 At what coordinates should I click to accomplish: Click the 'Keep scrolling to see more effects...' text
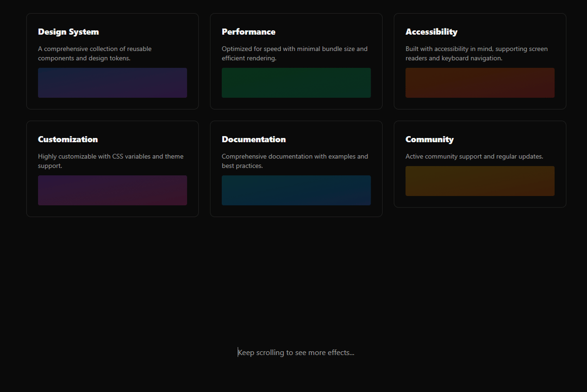(296, 352)
